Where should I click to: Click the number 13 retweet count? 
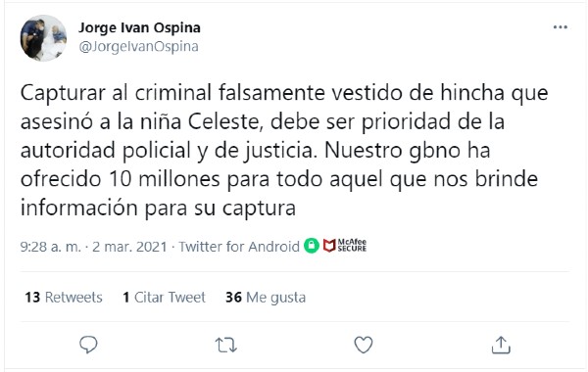tap(32, 298)
